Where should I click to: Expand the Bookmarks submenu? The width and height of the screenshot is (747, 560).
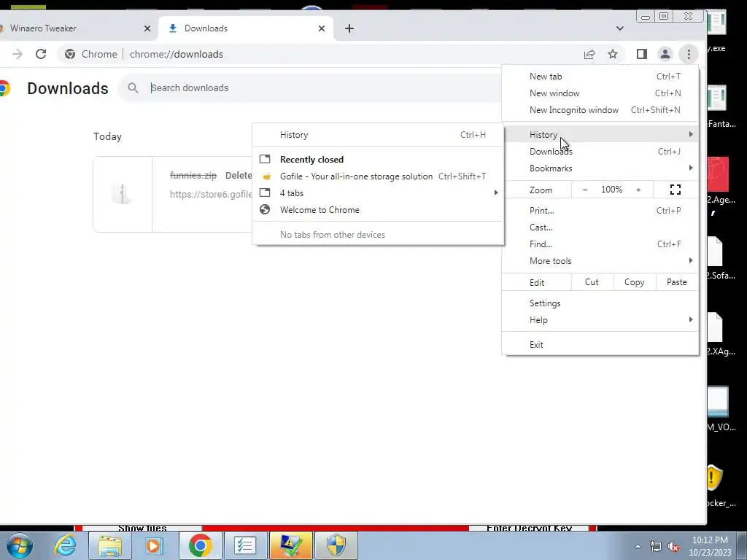600,168
